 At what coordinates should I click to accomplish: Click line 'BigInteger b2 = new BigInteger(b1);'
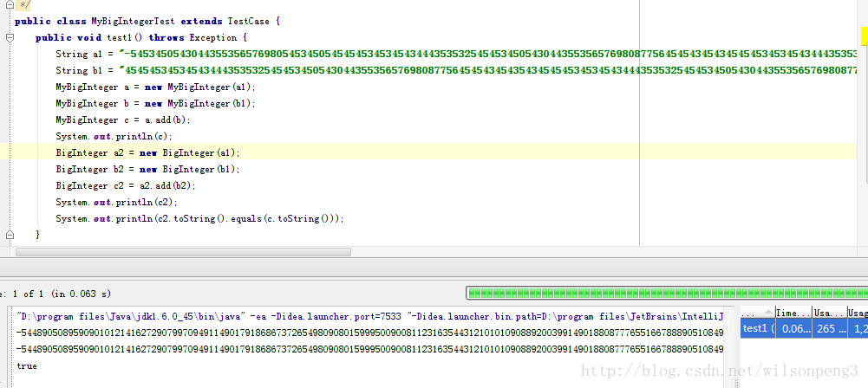click(148, 169)
